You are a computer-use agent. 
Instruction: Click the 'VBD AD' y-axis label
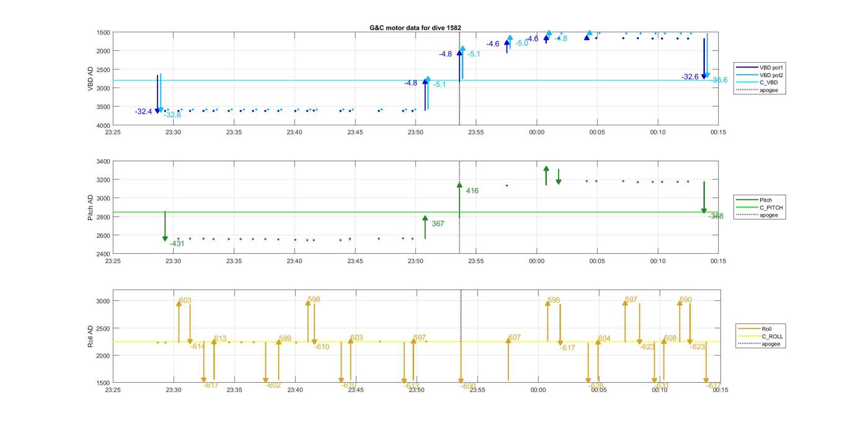(x=91, y=79)
